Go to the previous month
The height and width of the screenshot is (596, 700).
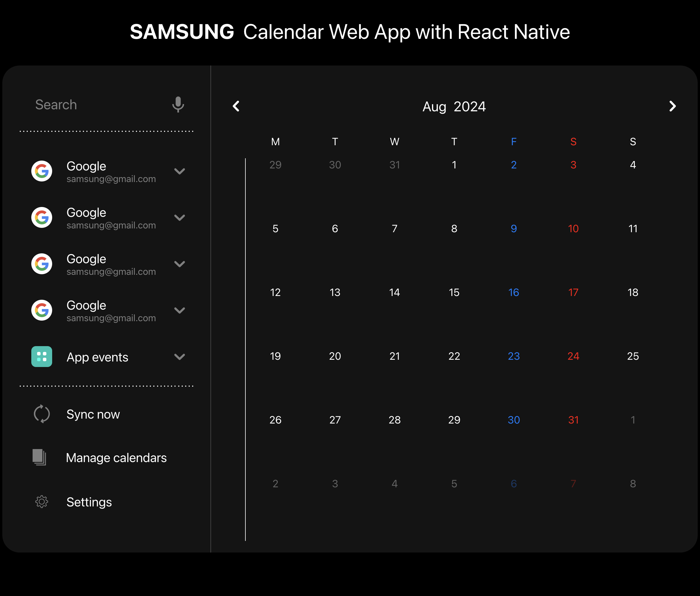click(x=236, y=106)
